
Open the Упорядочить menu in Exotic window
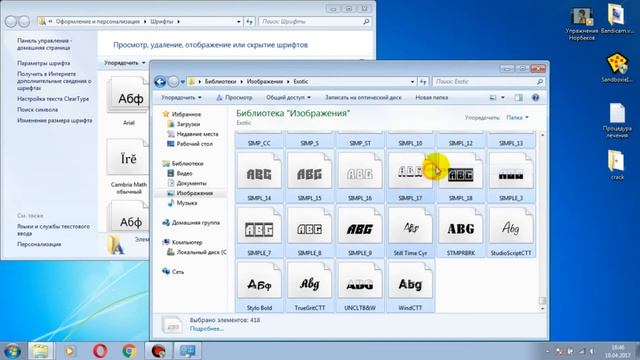pyautogui.click(x=181, y=98)
